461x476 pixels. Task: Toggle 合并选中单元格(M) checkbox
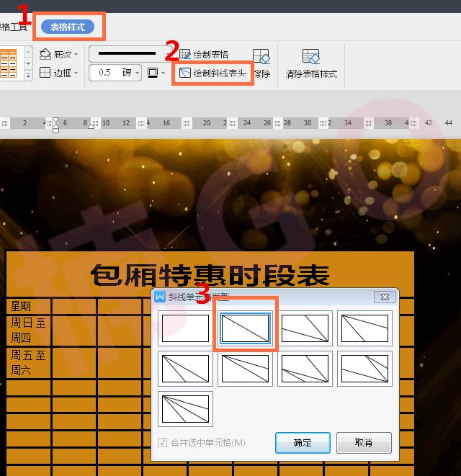[163, 442]
